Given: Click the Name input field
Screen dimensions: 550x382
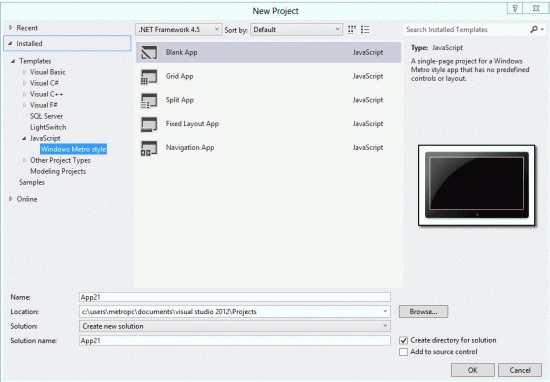Looking at the screenshot, I should 235,297.
